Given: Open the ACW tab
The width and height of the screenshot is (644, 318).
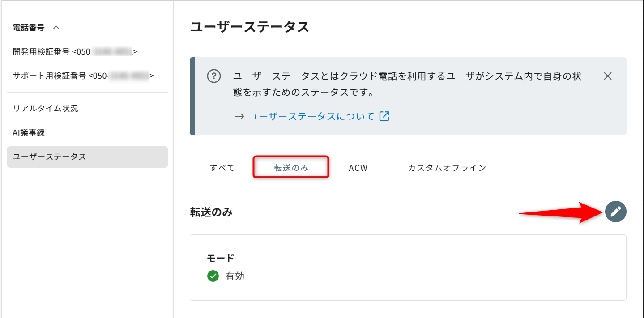Looking at the screenshot, I should 358,168.
